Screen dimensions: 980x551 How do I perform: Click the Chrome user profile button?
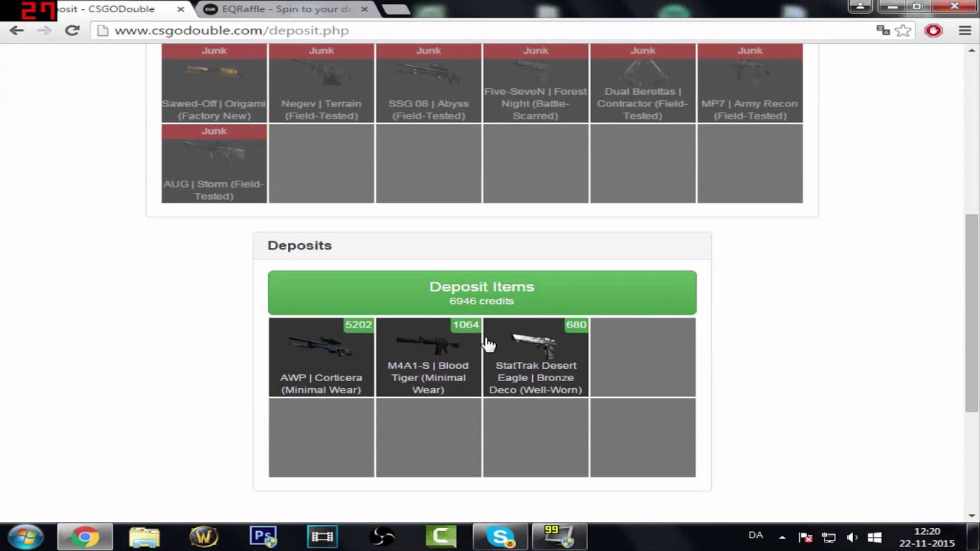(861, 6)
